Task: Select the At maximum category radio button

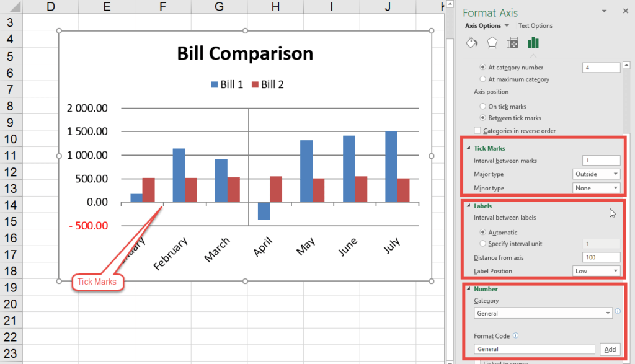Action: click(x=483, y=79)
